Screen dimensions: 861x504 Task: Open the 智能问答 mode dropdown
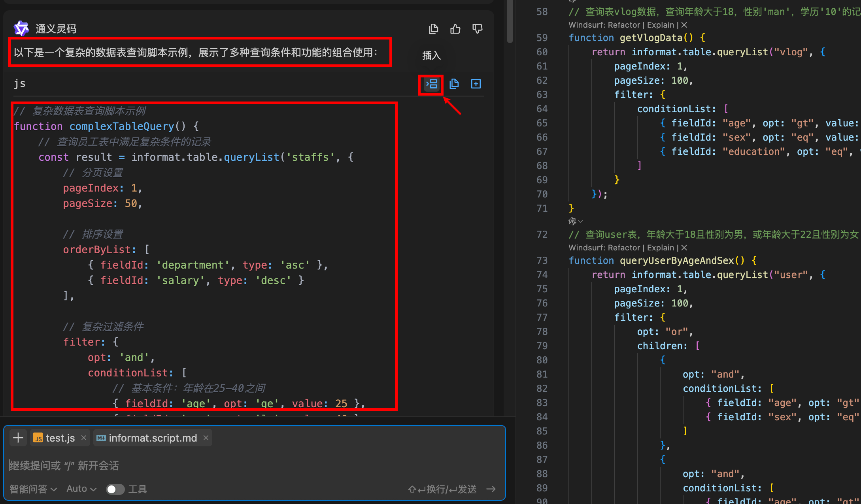[33, 489]
